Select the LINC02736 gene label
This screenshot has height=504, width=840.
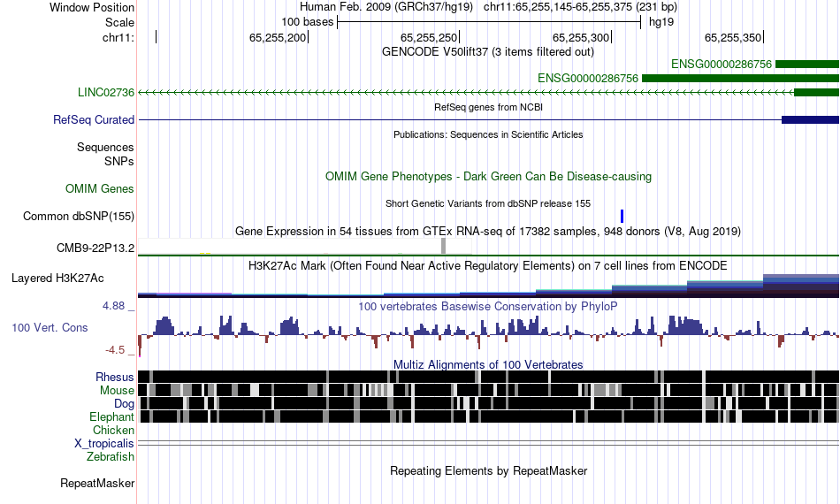[106, 92]
